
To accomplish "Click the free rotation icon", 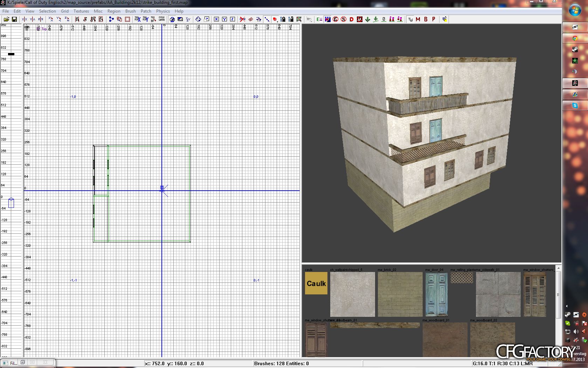I will pos(198,19).
